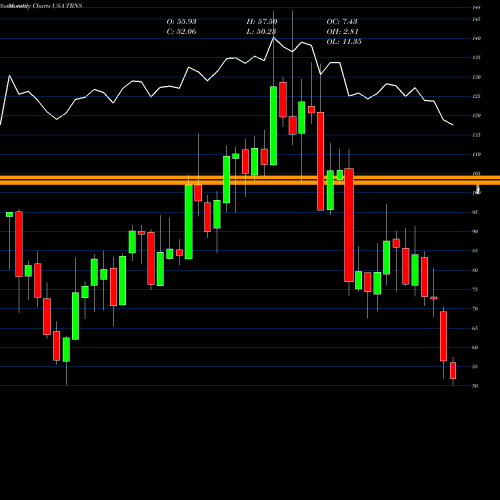Click the low price value L: 50.23
The width and height of the screenshot is (500, 500).
(262, 32)
